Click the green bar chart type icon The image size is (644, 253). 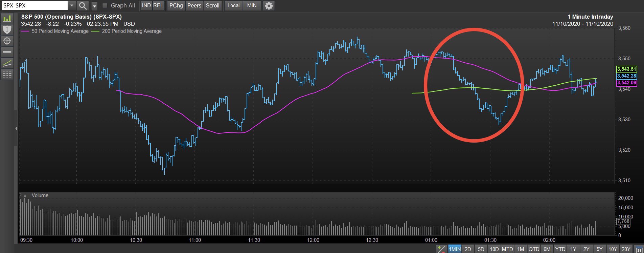point(7,18)
